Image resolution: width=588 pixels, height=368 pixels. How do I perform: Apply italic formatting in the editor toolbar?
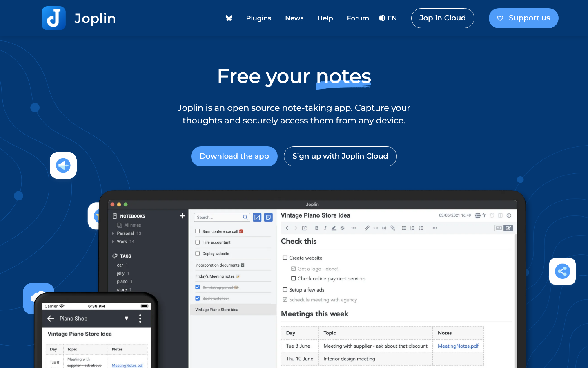(x=325, y=228)
